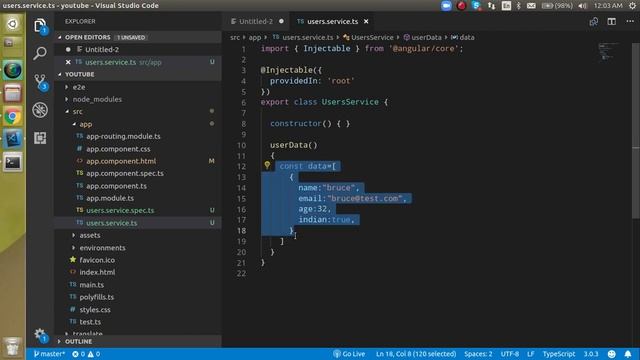The width and height of the screenshot is (640, 360).
Task: Switch to the users.service.ts tab
Action: pos(333,21)
